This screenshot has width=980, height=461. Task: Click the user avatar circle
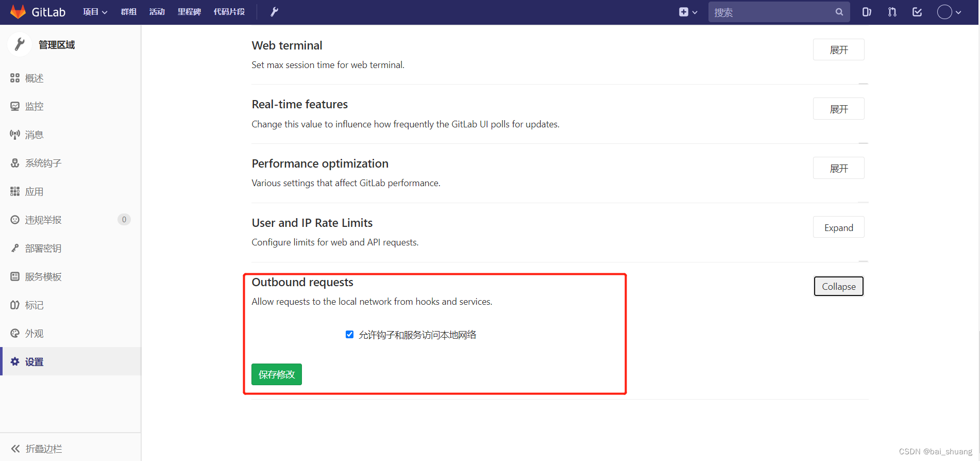pos(944,12)
